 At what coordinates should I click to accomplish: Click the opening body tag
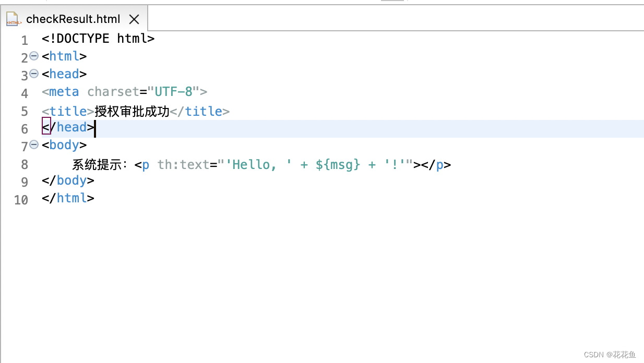tap(64, 145)
